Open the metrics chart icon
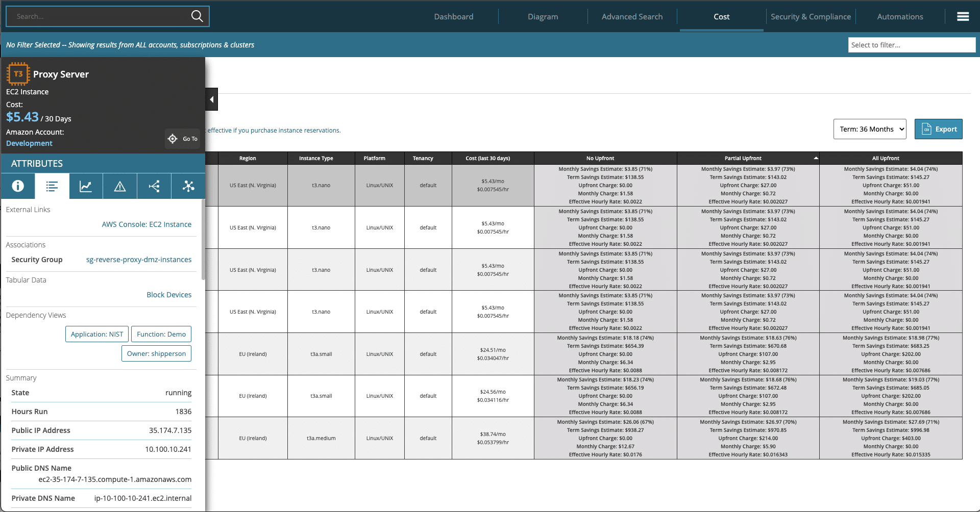This screenshot has height=512, width=980. pos(86,186)
